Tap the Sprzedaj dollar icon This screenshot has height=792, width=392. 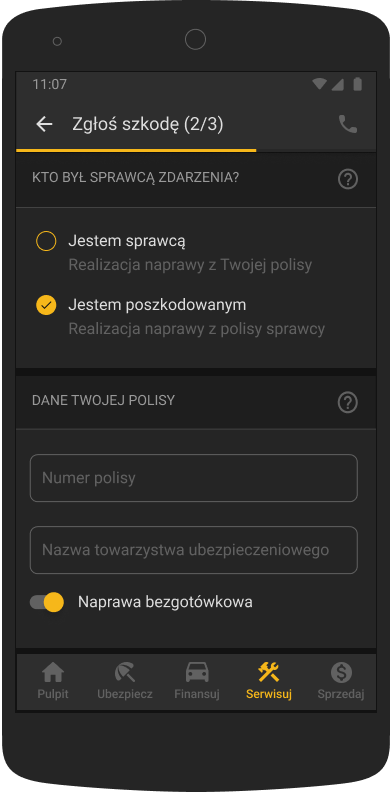coord(341,673)
